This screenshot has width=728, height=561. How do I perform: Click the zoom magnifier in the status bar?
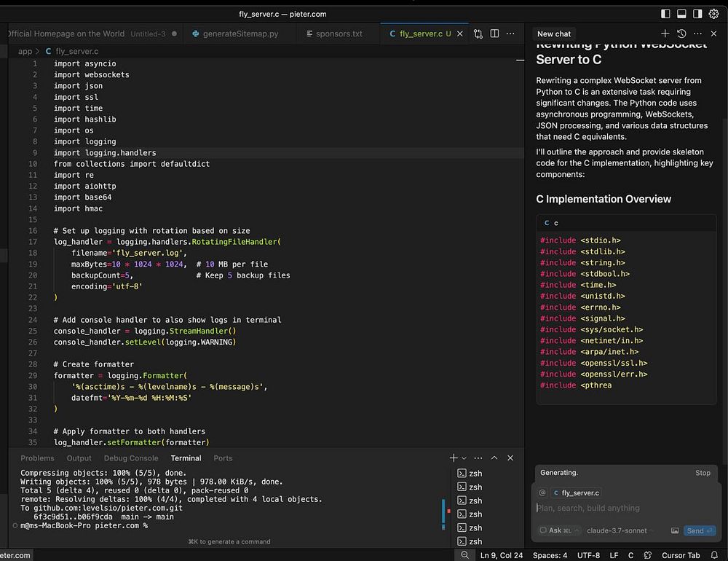(465, 555)
